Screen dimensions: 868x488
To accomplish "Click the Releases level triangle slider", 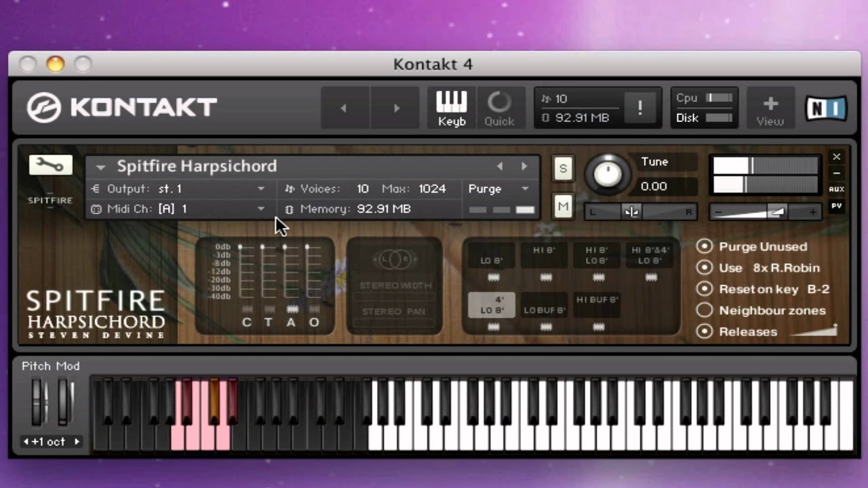I will pyautogui.click(x=814, y=331).
